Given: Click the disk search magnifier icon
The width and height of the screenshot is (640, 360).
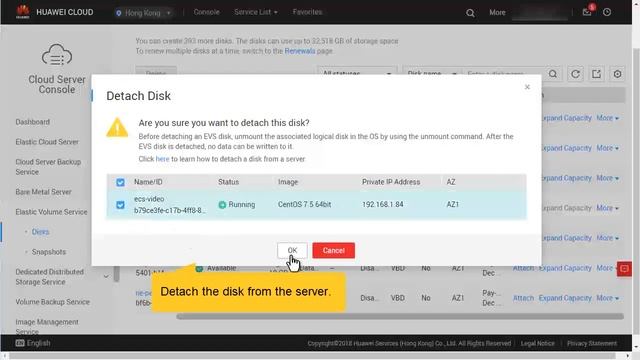Looking at the screenshot, I should tap(553, 73).
